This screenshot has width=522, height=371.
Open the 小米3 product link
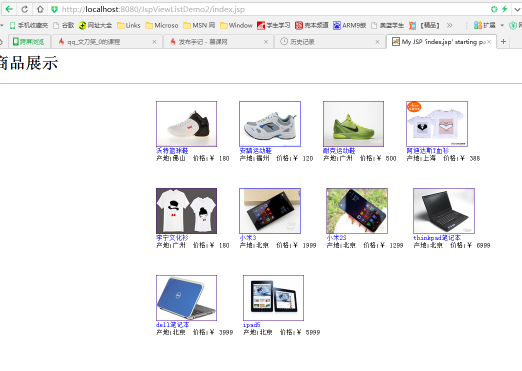coord(248,238)
